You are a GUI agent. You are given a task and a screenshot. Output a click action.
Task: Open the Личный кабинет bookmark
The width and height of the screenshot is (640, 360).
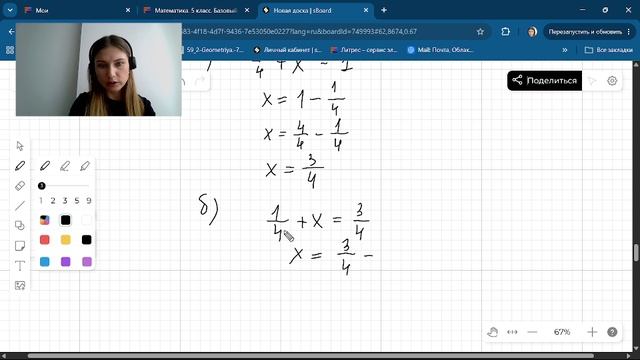[288, 50]
